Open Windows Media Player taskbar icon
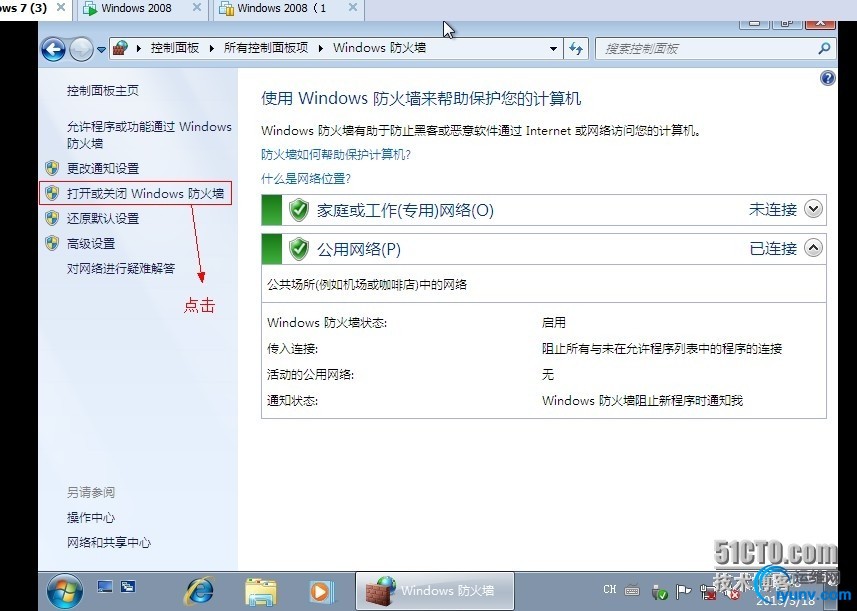This screenshot has height=611, width=857. click(320, 592)
